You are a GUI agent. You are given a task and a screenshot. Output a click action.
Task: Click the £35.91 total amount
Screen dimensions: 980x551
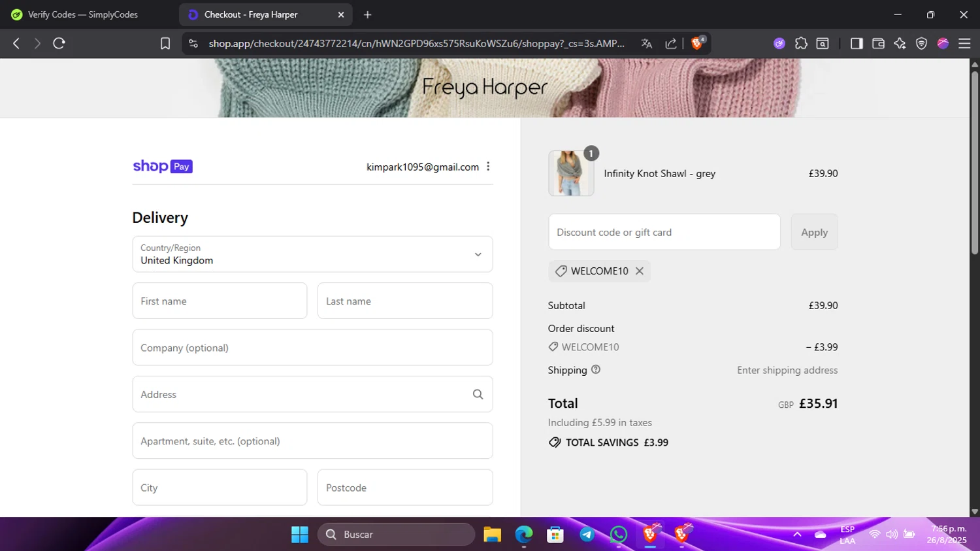coord(818,403)
